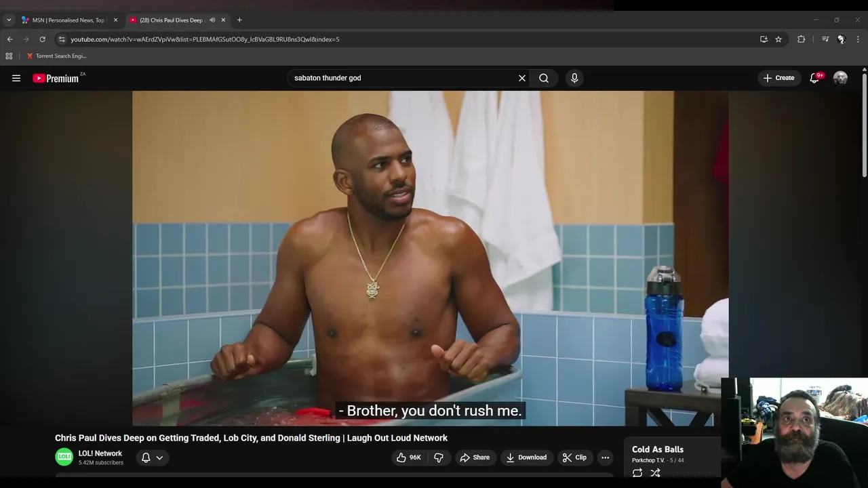Open the apps grid in bookmarks bar
Screen dimensions: 868x488
click(9, 56)
